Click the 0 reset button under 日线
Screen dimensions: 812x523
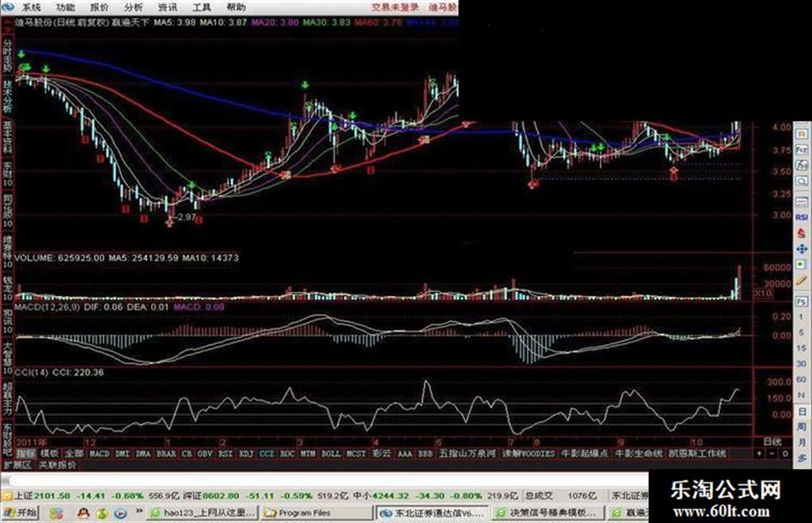pyautogui.click(x=785, y=453)
